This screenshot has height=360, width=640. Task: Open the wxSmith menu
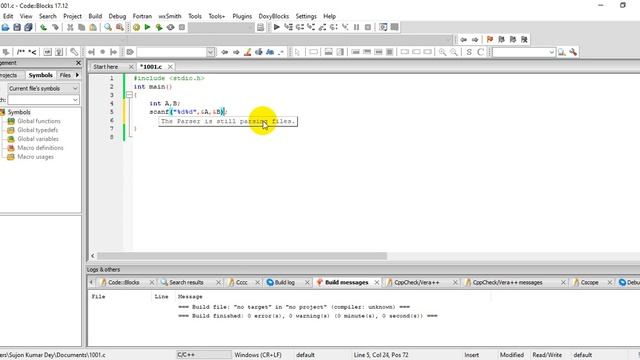170,16
